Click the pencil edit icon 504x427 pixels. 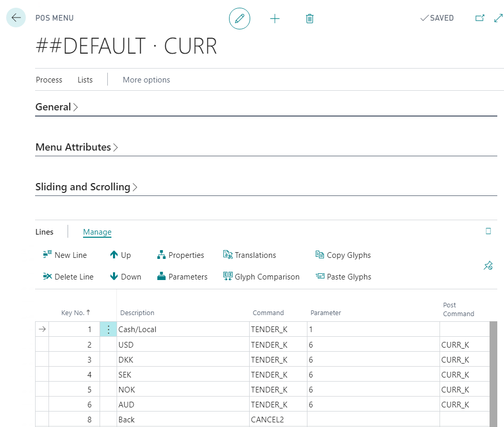[x=239, y=19]
